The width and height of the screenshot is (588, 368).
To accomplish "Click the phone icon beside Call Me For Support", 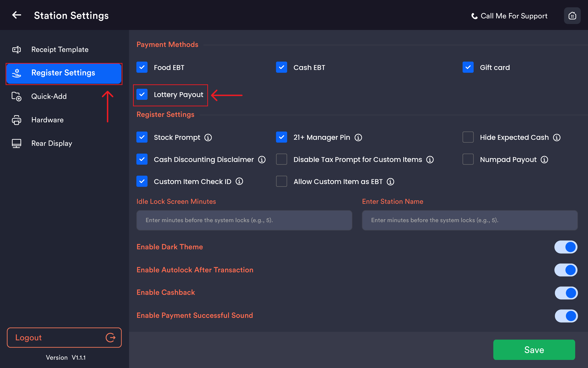I will 474,16.
